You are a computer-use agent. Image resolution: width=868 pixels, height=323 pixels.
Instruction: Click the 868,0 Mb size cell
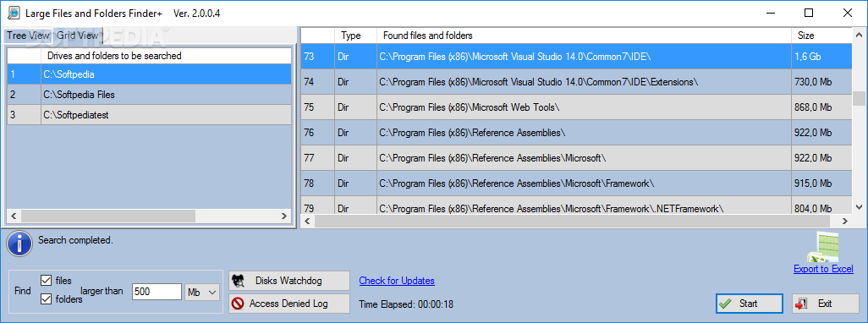click(821, 107)
